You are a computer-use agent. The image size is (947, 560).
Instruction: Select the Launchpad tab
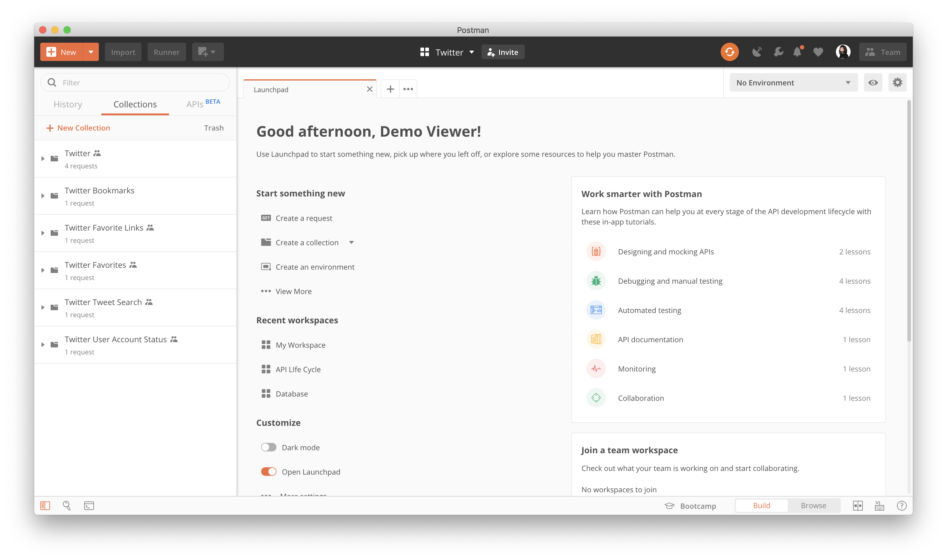[309, 89]
